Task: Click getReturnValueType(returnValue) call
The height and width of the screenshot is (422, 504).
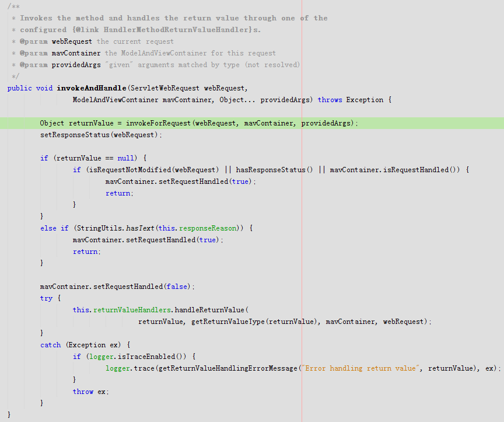Action: [254, 322]
